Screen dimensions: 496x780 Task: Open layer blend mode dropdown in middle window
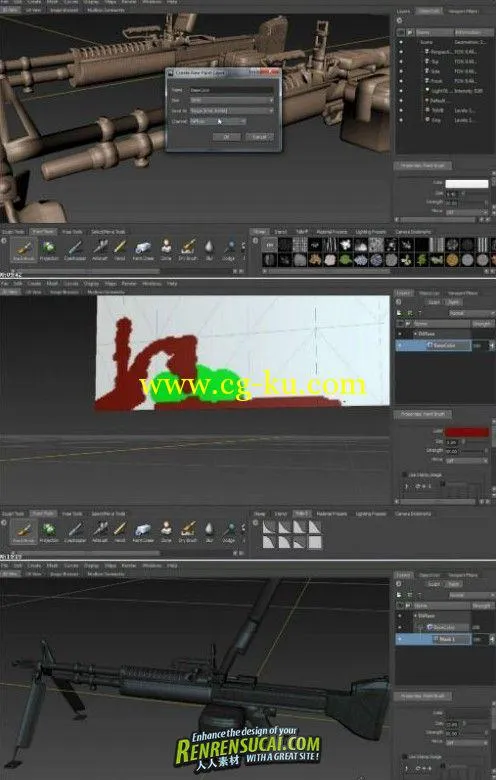(470, 313)
